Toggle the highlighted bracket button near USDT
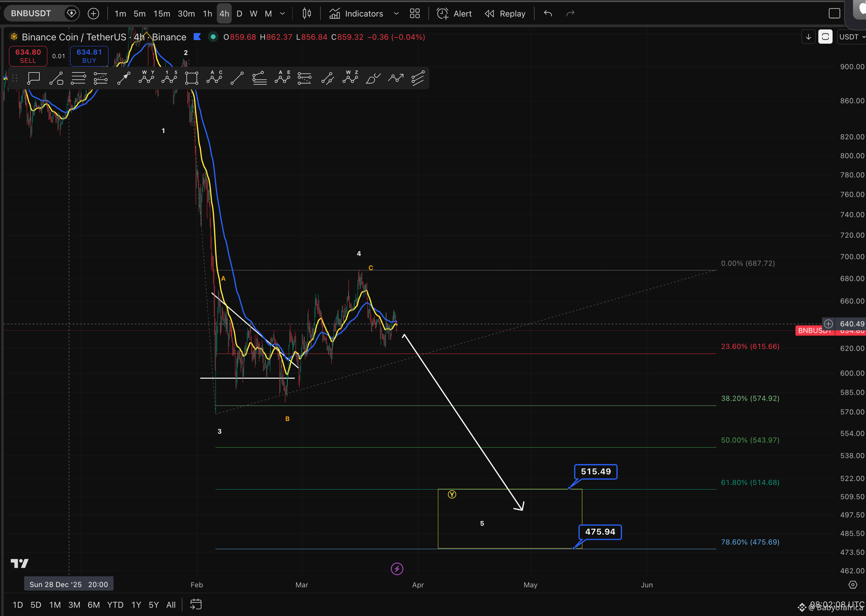This screenshot has height=616, width=866. (825, 37)
